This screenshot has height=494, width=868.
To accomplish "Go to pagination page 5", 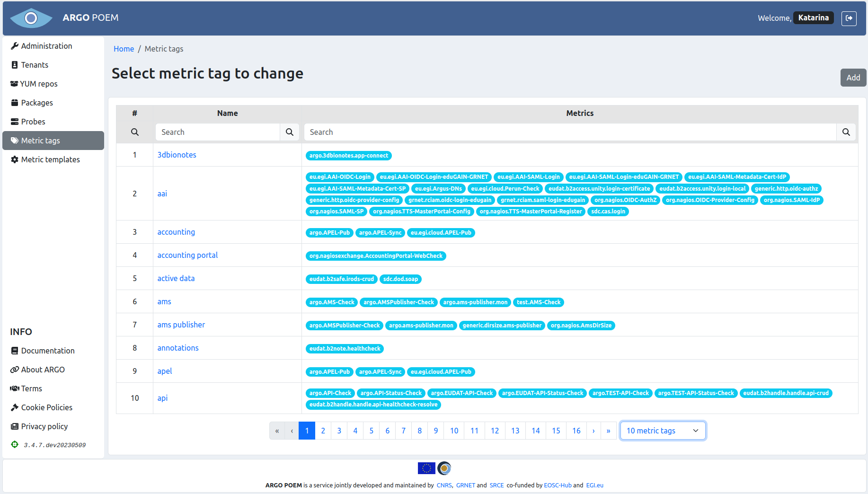I will coord(371,431).
